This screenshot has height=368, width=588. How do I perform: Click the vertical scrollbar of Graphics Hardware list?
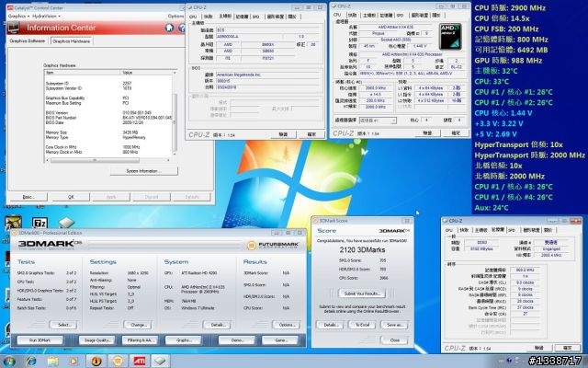point(174,114)
